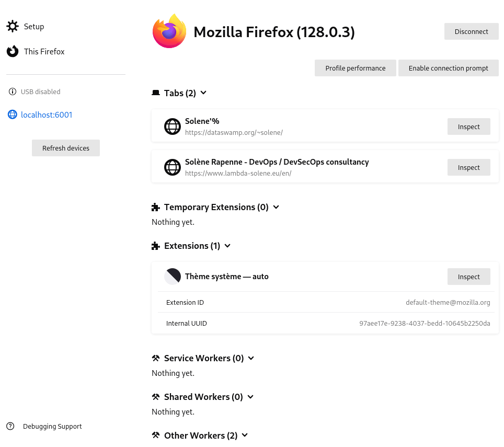The height and width of the screenshot is (447, 504).
Task: Click the large Mozilla Firefox logo
Action: click(x=169, y=31)
